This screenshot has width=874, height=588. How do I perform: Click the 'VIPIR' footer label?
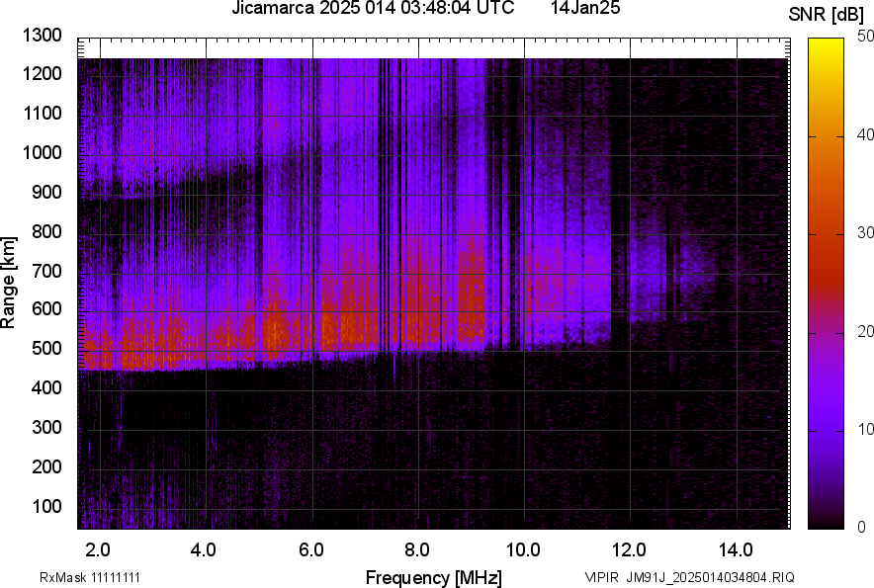click(x=601, y=577)
